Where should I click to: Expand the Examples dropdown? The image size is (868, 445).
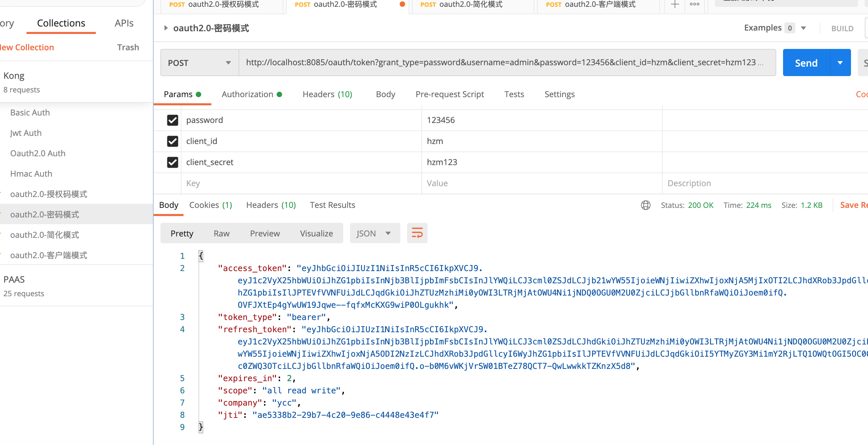(803, 28)
